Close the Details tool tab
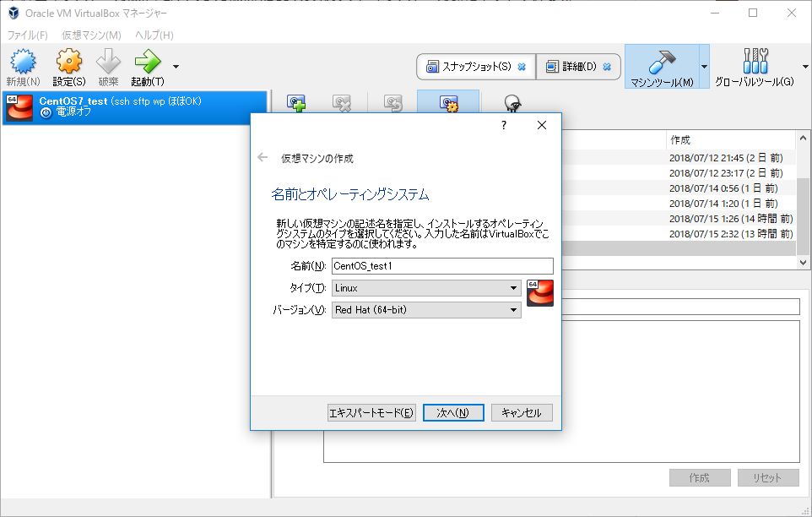The height and width of the screenshot is (517, 812). point(607,67)
